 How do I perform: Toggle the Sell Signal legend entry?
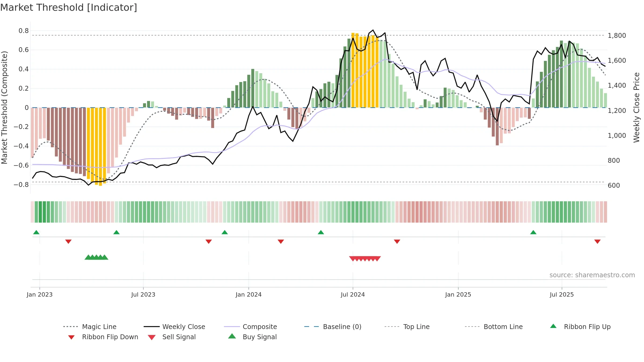point(172,337)
